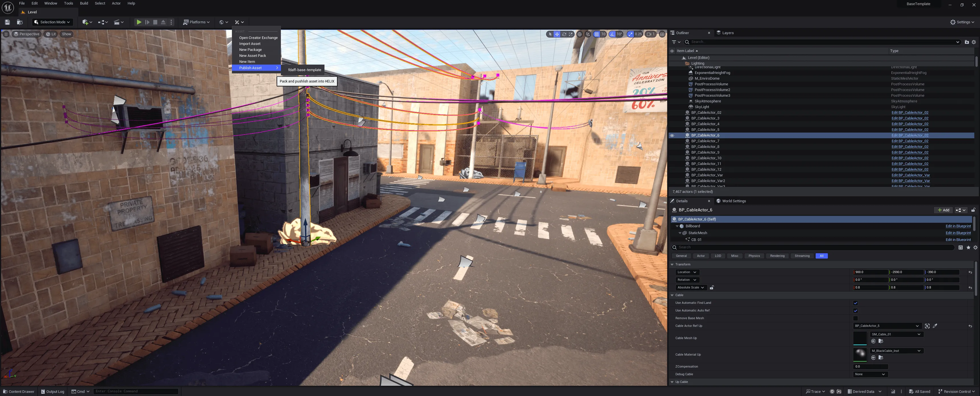Toggle grid snapping in viewport toolbar

pos(597,34)
